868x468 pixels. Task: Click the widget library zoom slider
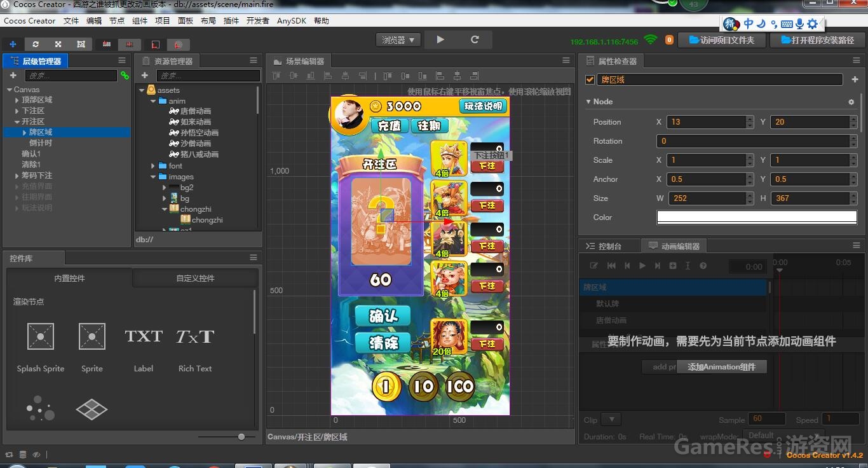click(x=241, y=437)
